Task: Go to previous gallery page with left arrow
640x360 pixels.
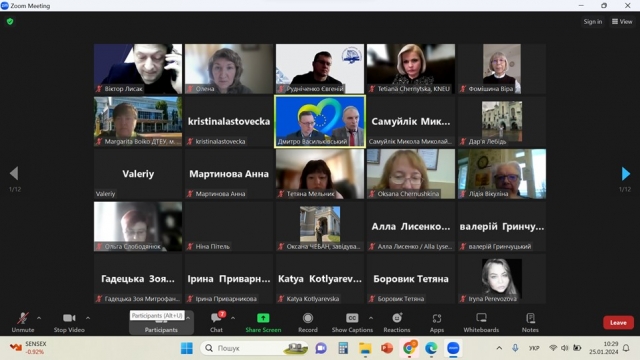Action: [14, 173]
